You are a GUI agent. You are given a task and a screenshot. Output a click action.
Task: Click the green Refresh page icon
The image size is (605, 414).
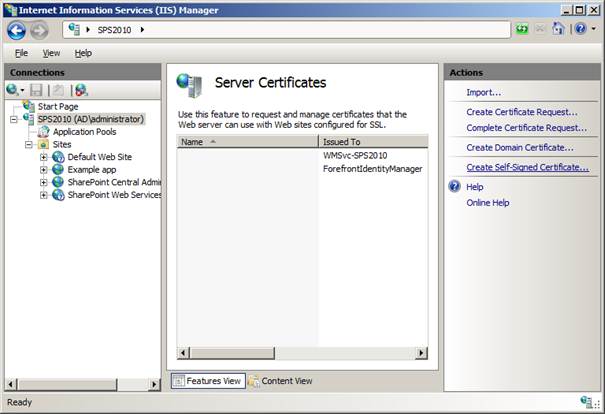coord(522,29)
